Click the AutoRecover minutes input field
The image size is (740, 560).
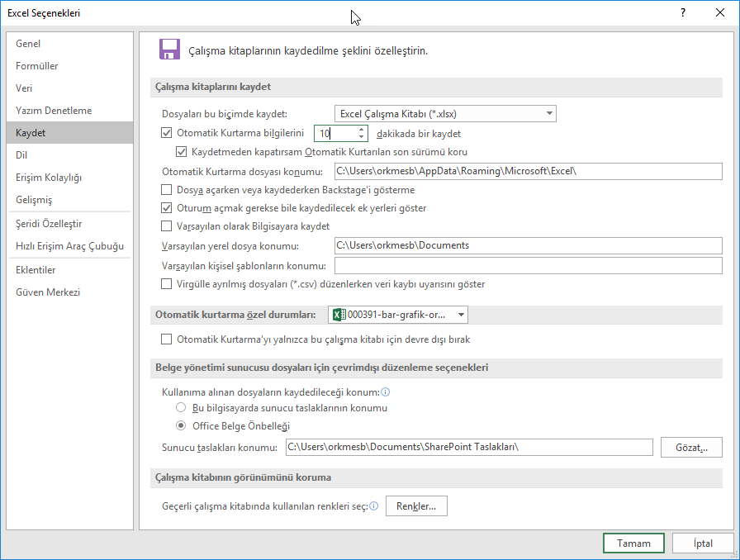click(335, 133)
